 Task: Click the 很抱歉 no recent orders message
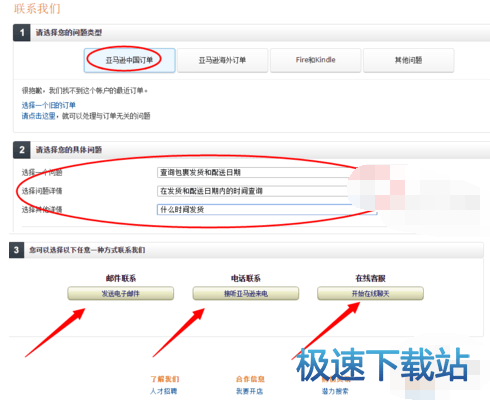click(85, 91)
